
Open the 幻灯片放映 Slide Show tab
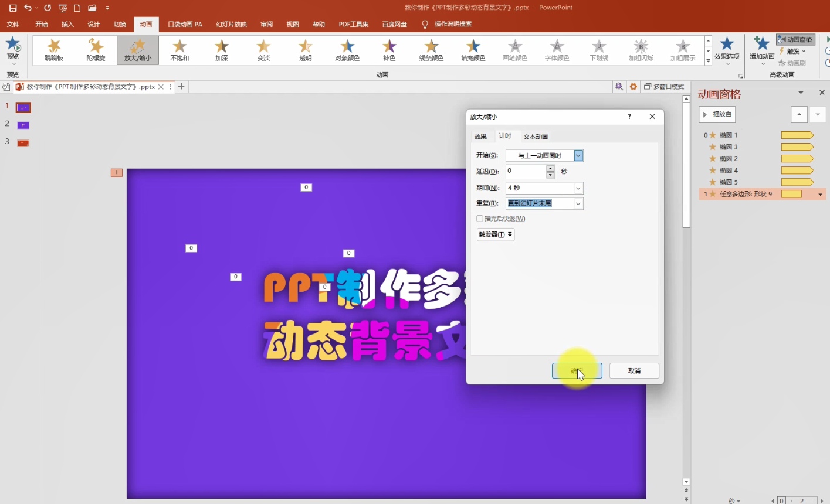(231, 24)
